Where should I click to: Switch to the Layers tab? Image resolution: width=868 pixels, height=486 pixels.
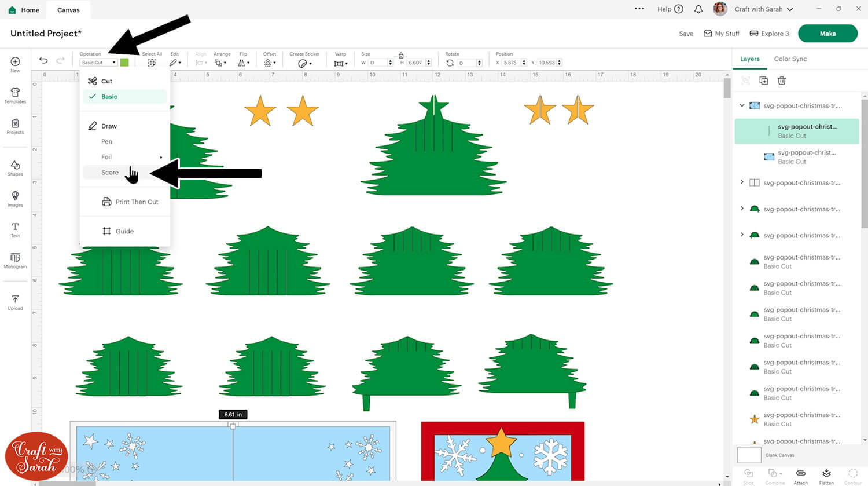click(750, 59)
